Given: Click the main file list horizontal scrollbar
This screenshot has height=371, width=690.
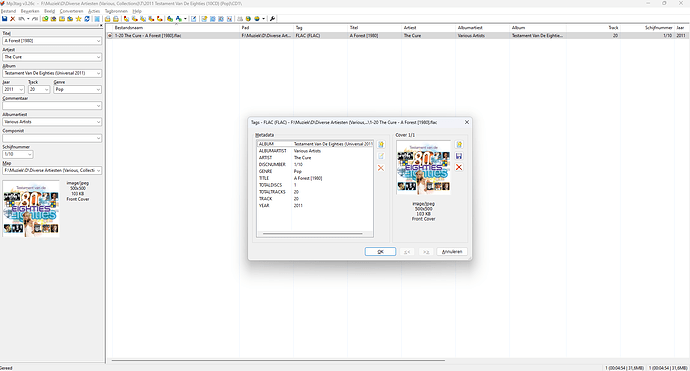Looking at the screenshot, I should tap(278, 360).
